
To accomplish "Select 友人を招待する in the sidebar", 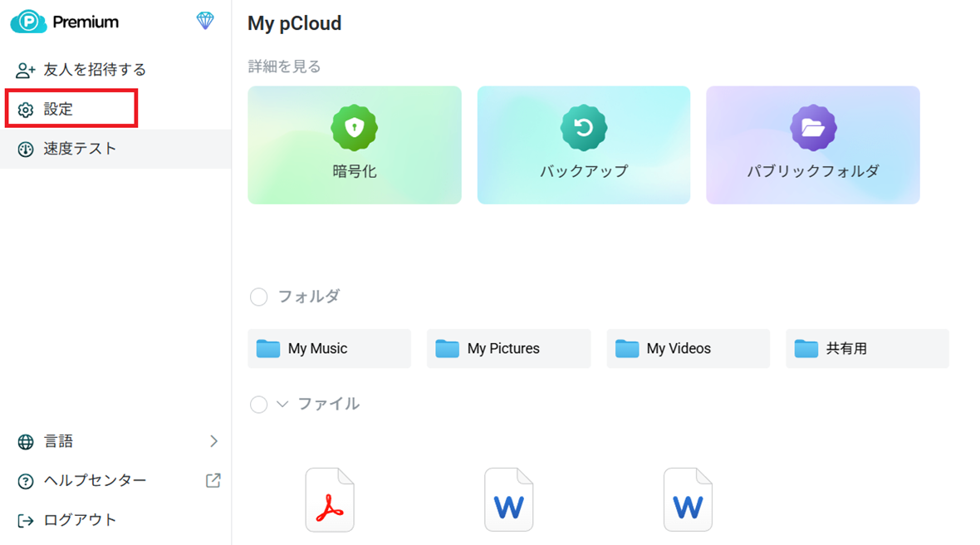I will coord(94,70).
